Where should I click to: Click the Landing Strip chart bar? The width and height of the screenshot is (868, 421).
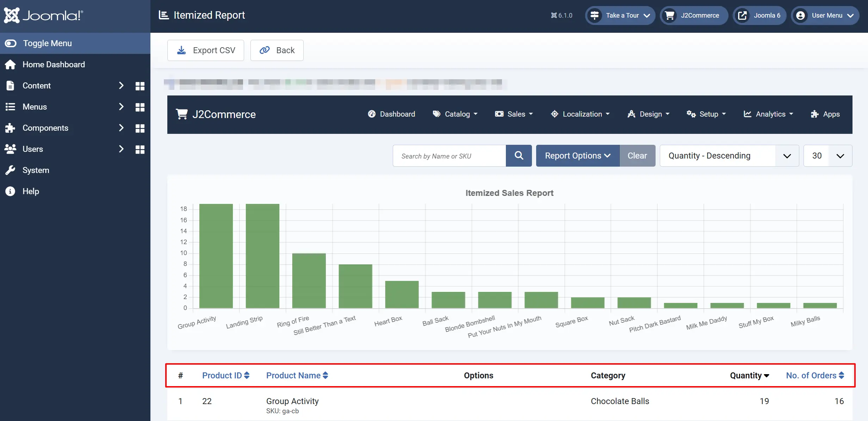(x=262, y=256)
